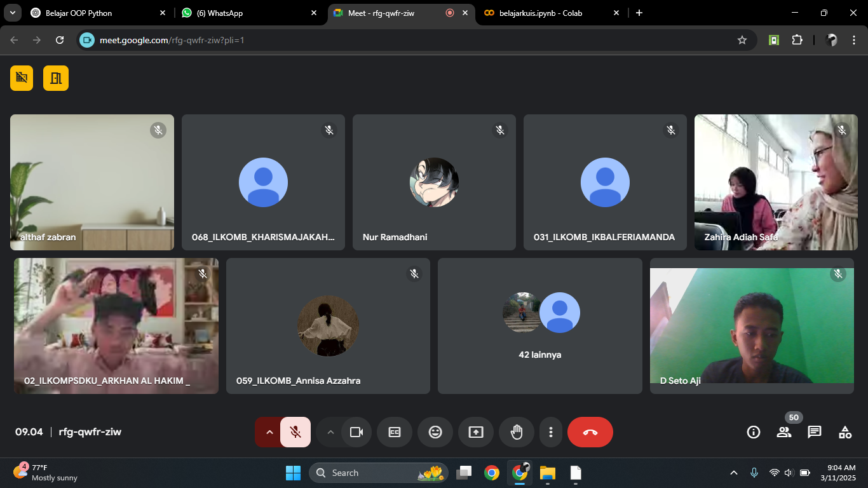Image resolution: width=868 pixels, height=488 pixels.
Task: Expand audio settings arrow next to microphone
Action: coord(269,432)
